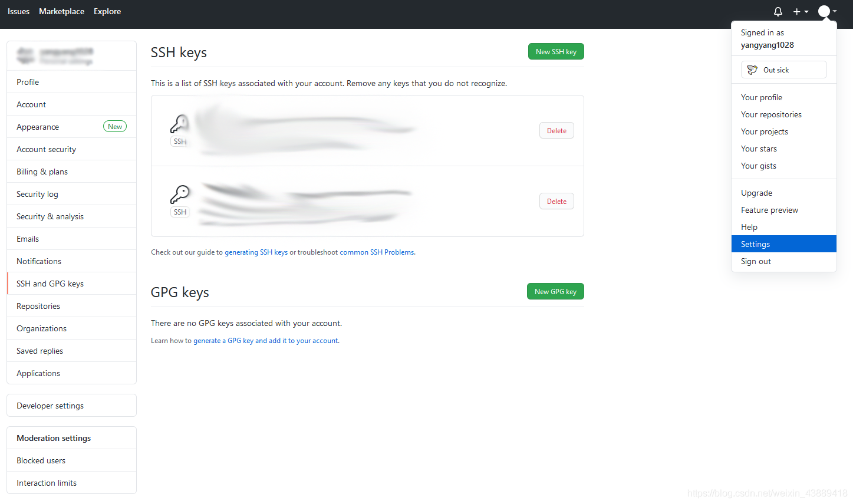Viewport: 853px width, 504px height.
Task: Follow the common SSH Problems link
Action: click(377, 252)
